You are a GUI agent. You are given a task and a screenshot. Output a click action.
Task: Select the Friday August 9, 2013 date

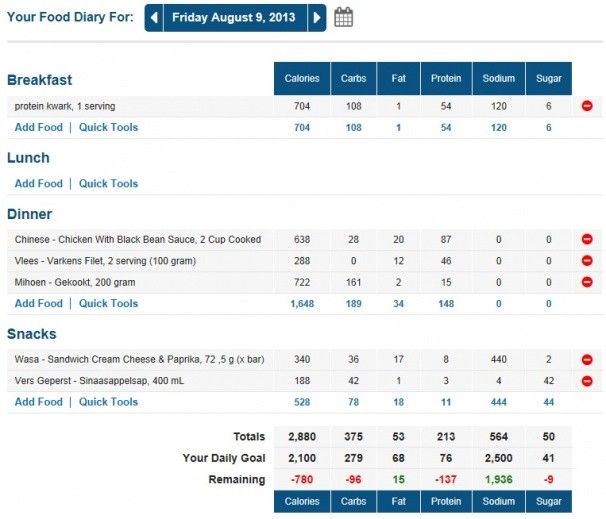(234, 17)
